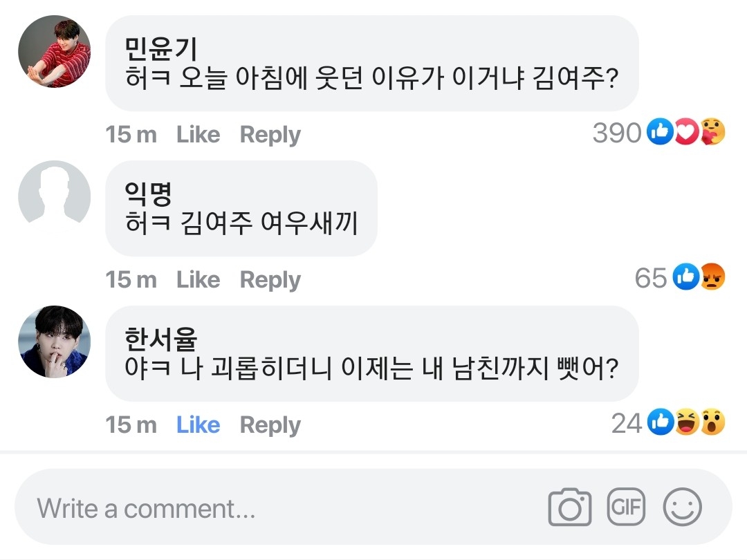
Task: Click reaction icons on 민윤기's comment
Action: [x=686, y=132]
